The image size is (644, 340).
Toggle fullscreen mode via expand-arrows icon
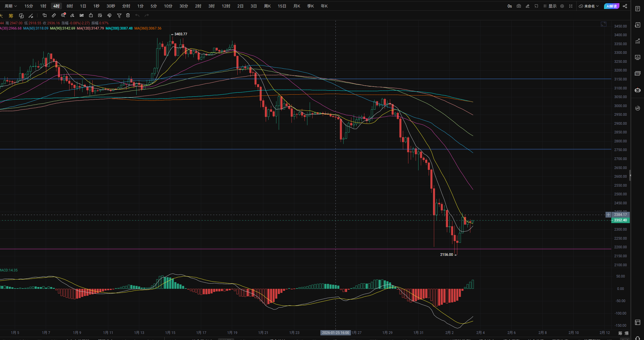[571, 6]
